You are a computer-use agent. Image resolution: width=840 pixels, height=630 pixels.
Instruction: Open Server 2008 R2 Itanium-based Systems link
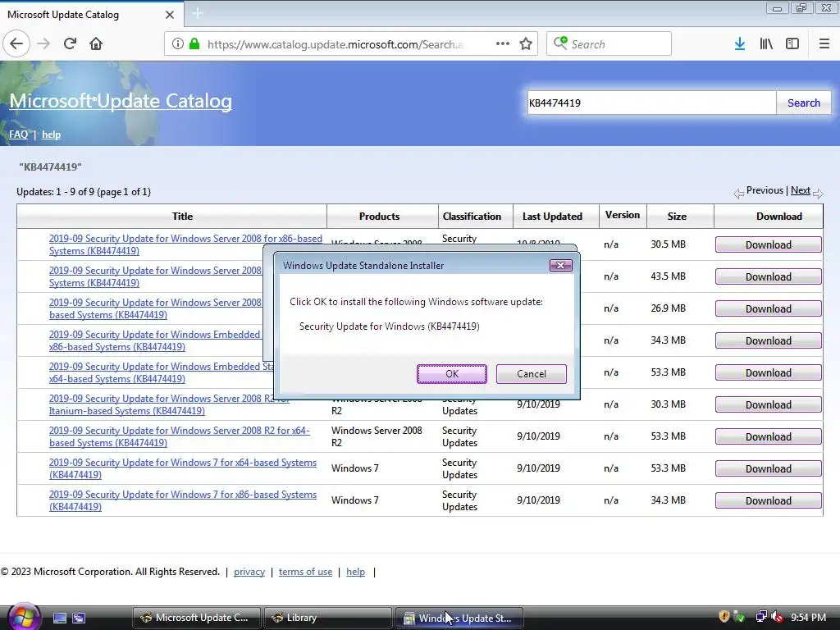click(x=169, y=404)
